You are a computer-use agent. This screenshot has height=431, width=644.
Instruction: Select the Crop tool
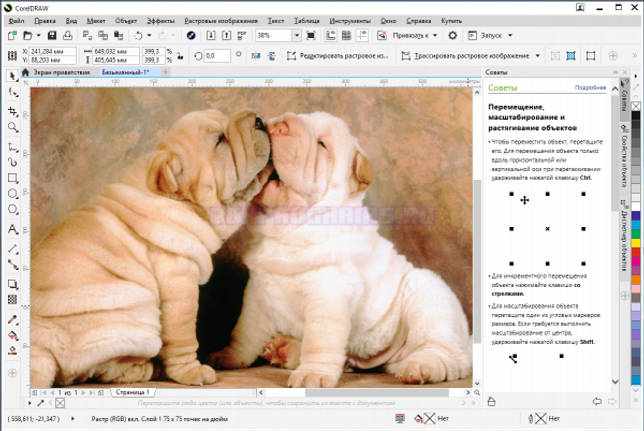tap(13, 111)
